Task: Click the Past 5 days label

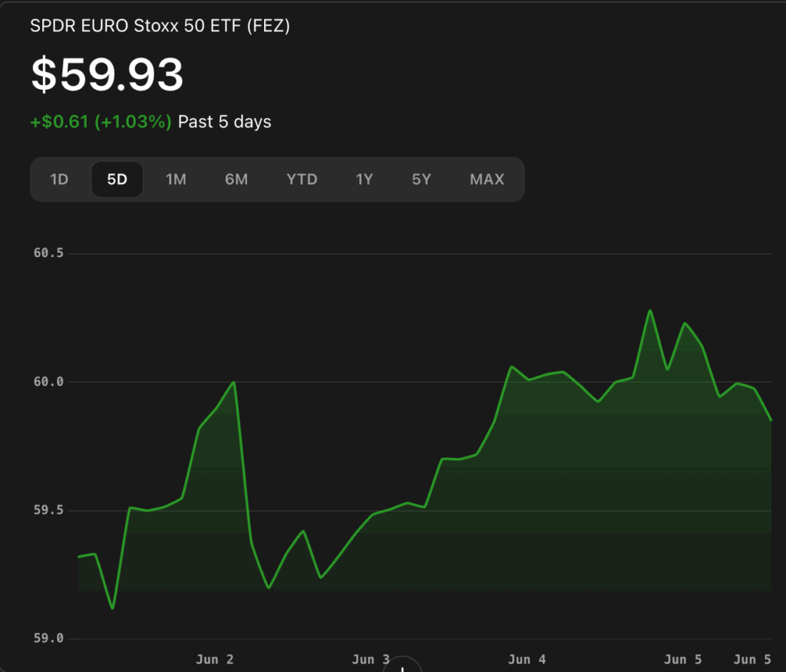Action: [x=225, y=122]
